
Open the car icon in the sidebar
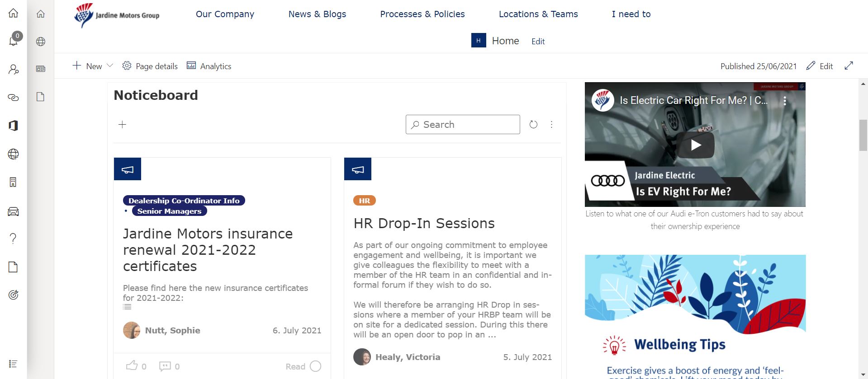tap(14, 211)
